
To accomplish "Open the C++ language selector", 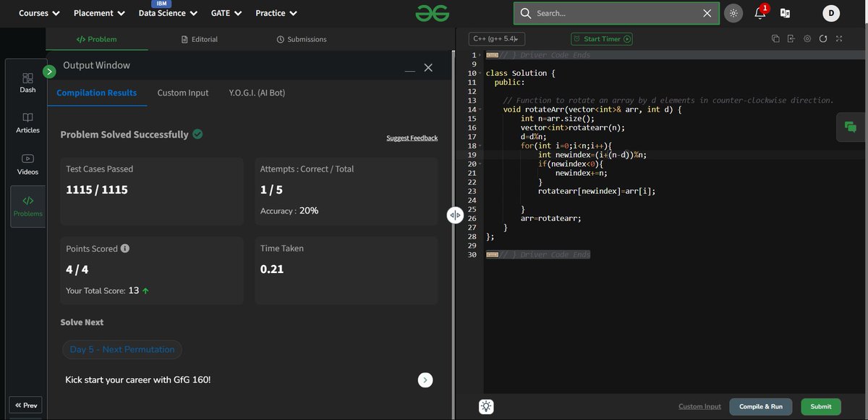I will click(x=497, y=39).
